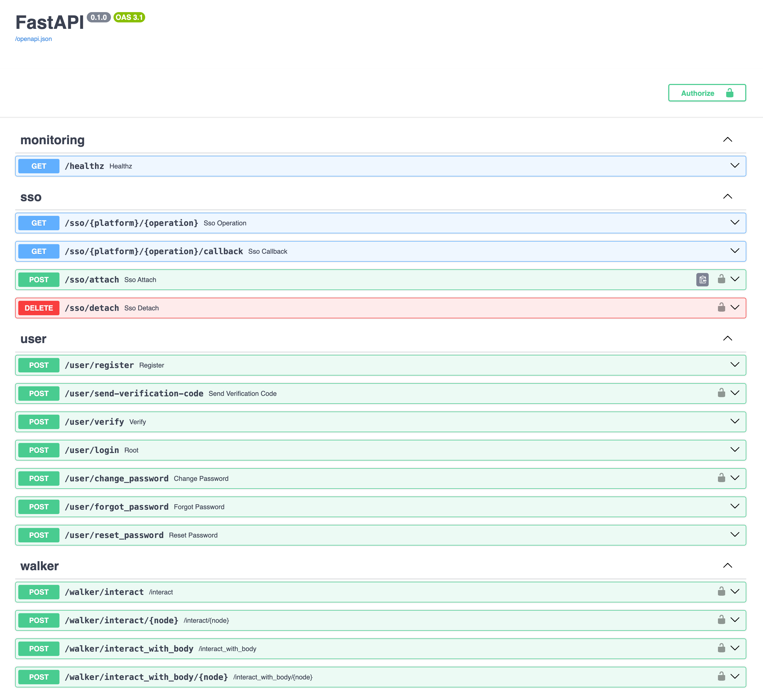Image resolution: width=763 pixels, height=700 pixels.
Task: Expand chevron on /walker/interact row
Action: [735, 592]
